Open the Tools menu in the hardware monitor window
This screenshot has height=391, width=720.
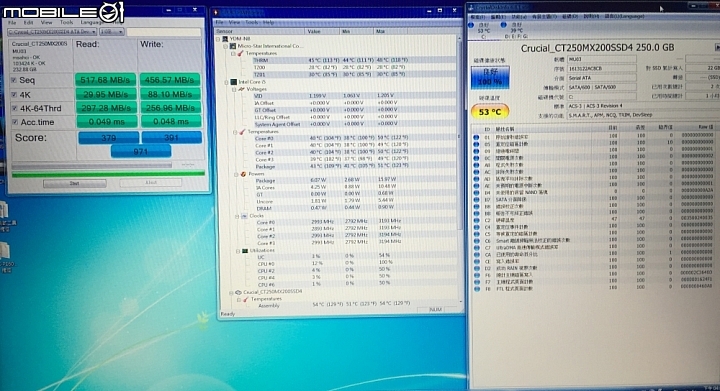coord(252,22)
